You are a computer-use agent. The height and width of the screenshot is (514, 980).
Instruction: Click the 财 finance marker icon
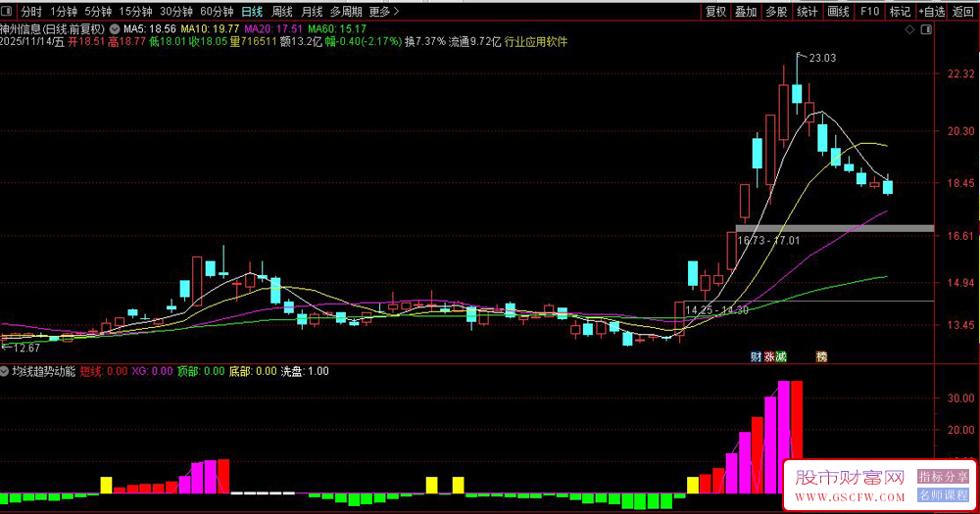coord(757,356)
